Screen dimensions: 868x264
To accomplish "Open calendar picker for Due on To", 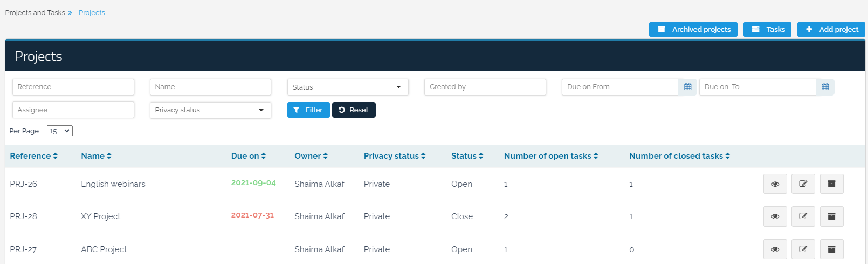I will tap(825, 87).
